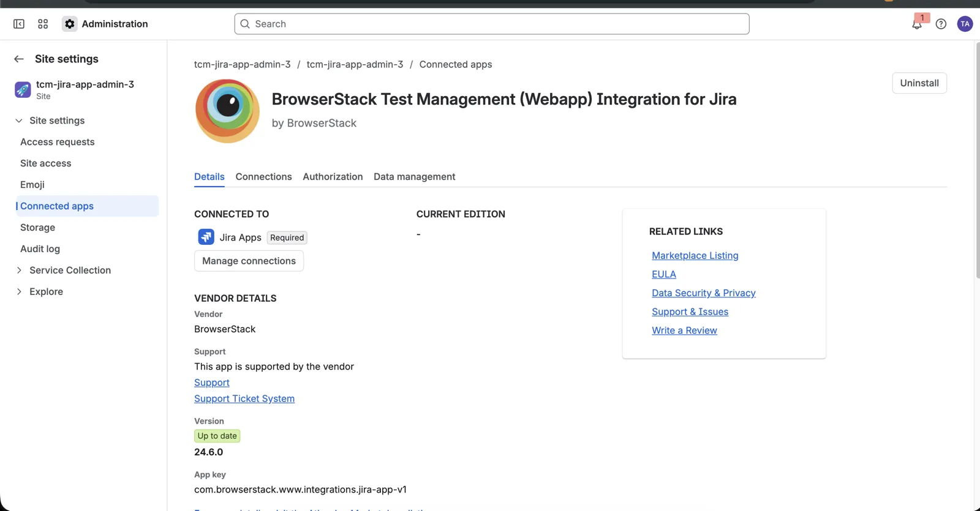The width and height of the screenshot is (980, 511).
Task: Switch to the Connections tab
Action: pos(263,177)
